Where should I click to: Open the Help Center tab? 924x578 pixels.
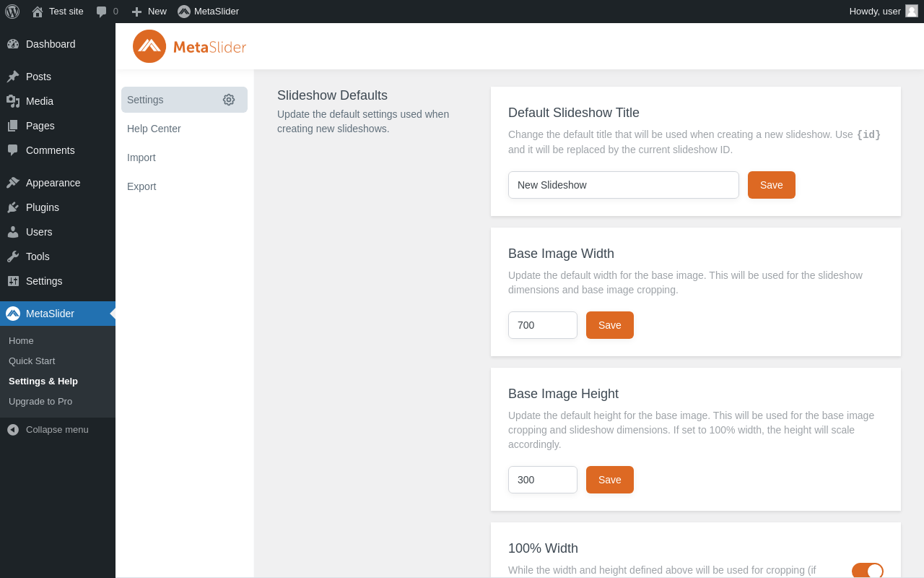(x=154, y=129)
